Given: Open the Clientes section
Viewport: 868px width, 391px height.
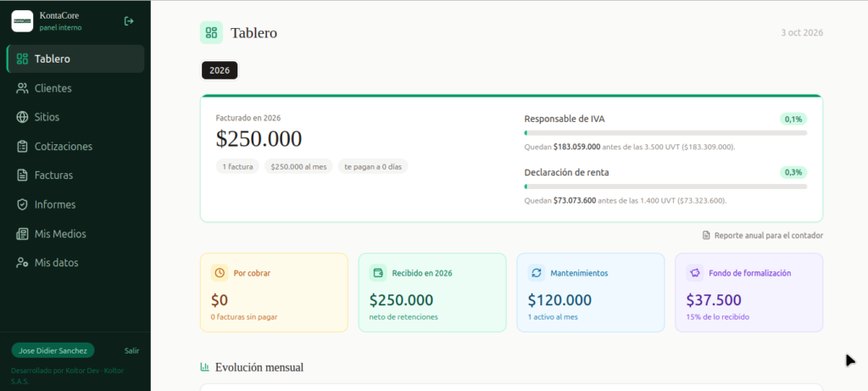Looking at the screenshot, I should tap(75, 88).
